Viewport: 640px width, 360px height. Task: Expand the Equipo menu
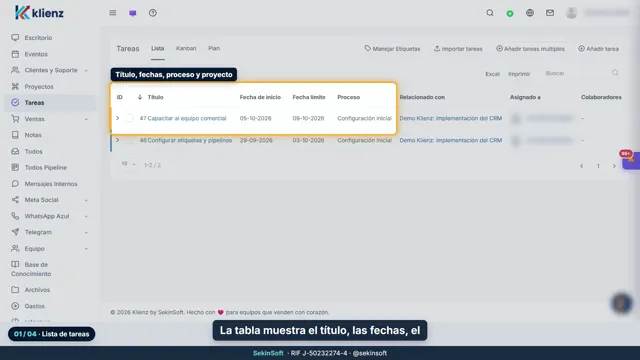coord(86,249)
